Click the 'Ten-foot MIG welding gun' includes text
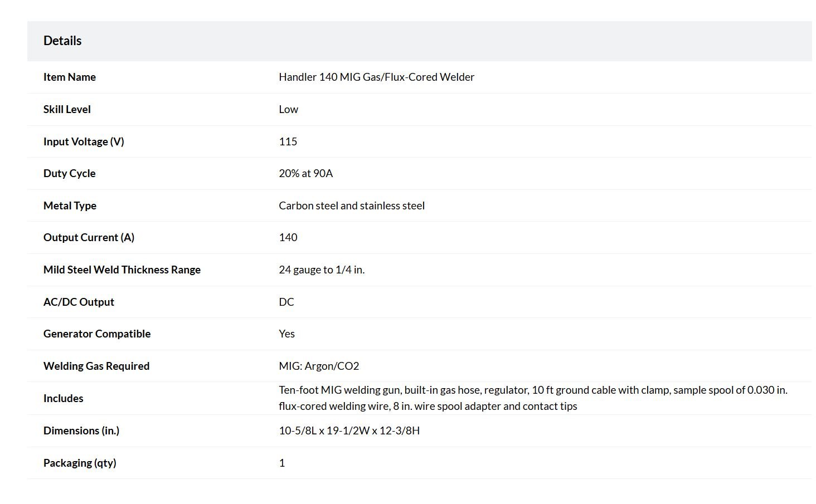The width and height of the screenshot is (816, 504). [339, 390]
